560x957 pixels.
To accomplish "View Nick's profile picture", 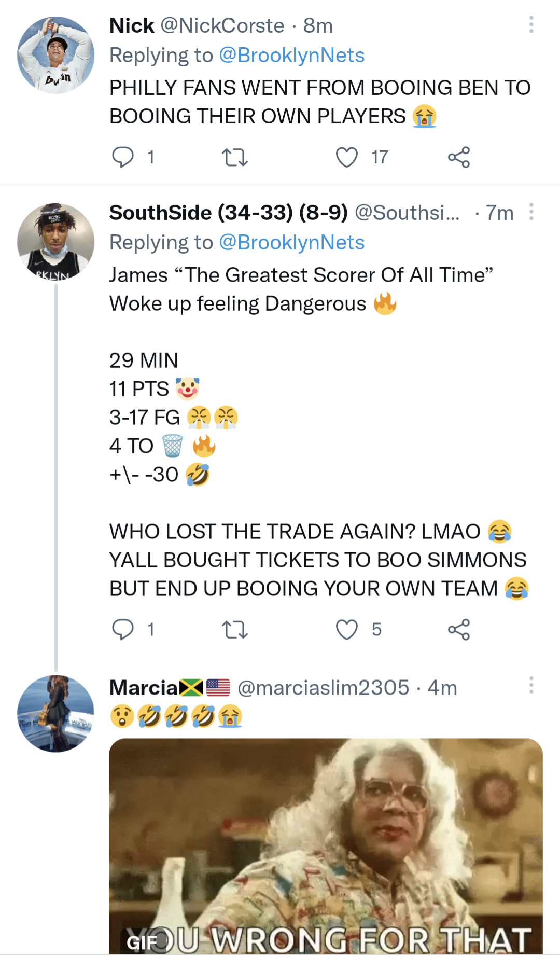I will [56, 56].
